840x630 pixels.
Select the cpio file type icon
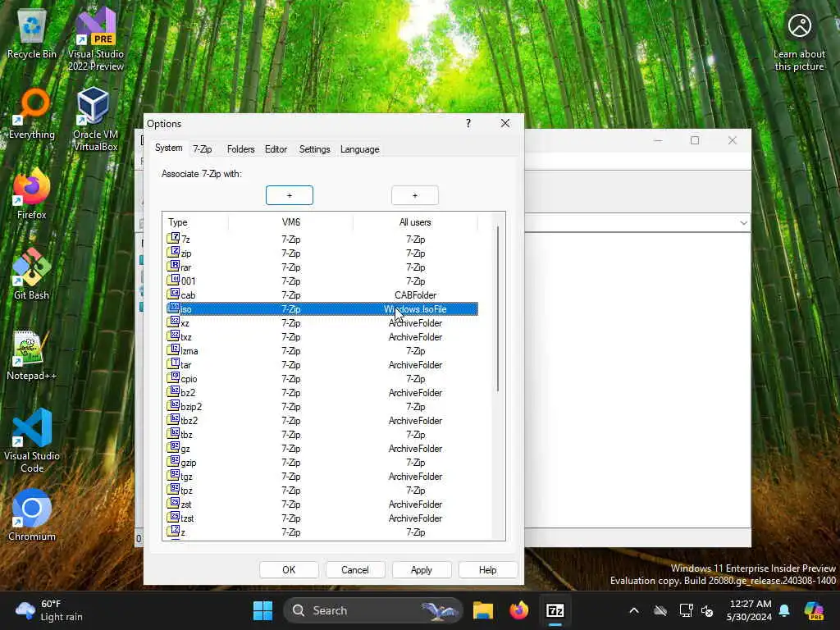174,377
